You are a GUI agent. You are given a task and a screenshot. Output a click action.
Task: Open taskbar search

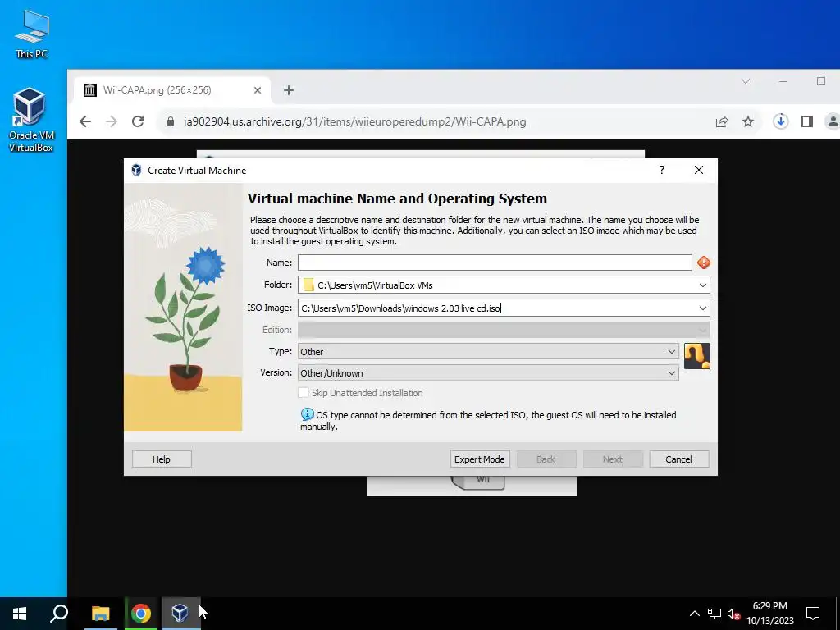[59, 614]
